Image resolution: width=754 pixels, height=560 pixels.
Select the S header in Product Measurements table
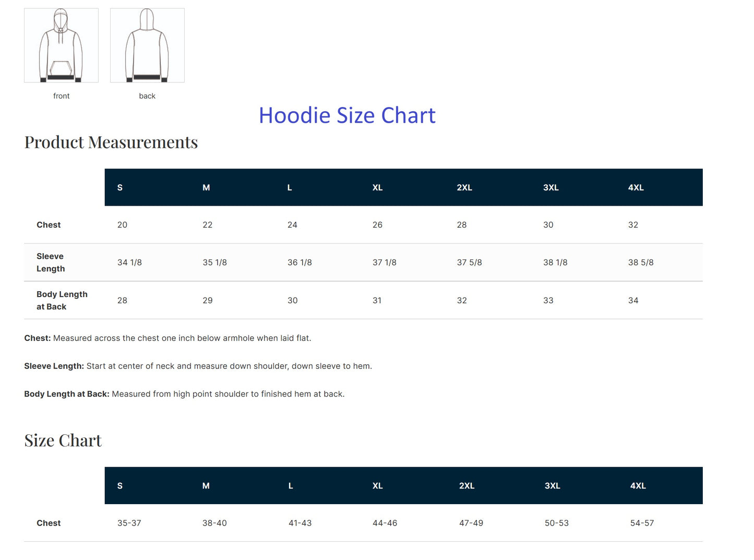click(120, 187)
